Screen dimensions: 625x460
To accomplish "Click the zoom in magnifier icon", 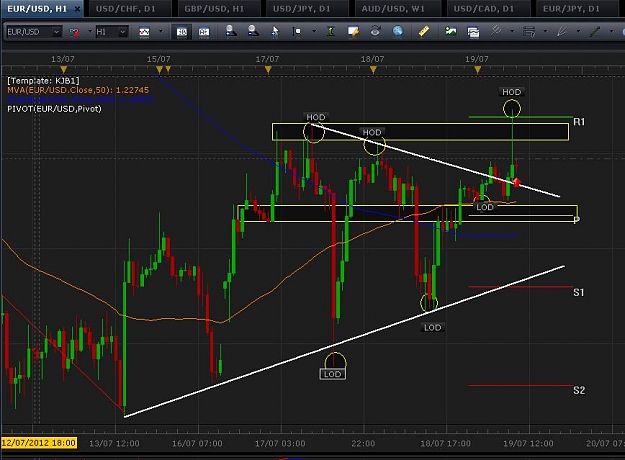I will [230, 31].
